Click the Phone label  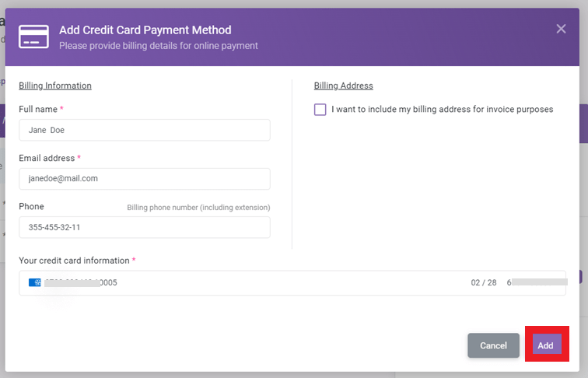tap(32, 207)
